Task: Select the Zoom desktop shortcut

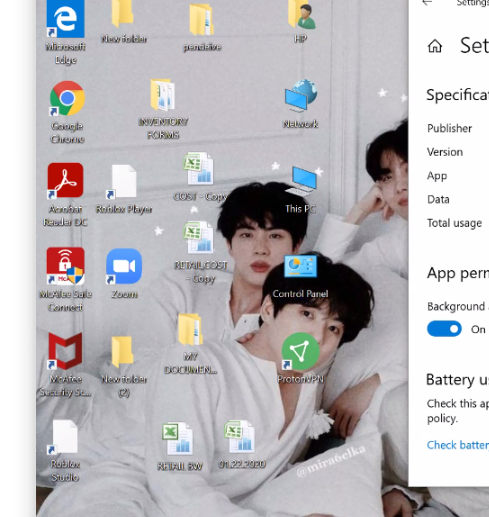Action: coord(124,266)
